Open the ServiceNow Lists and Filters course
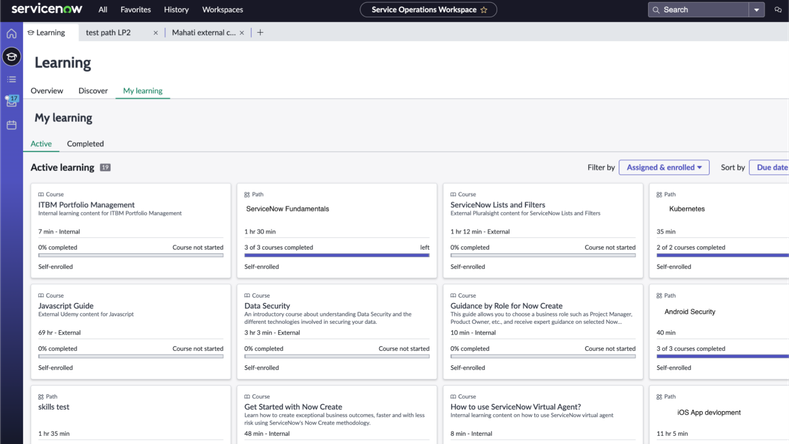The width and height of the screenshot is (789, 444). [498, 205]
